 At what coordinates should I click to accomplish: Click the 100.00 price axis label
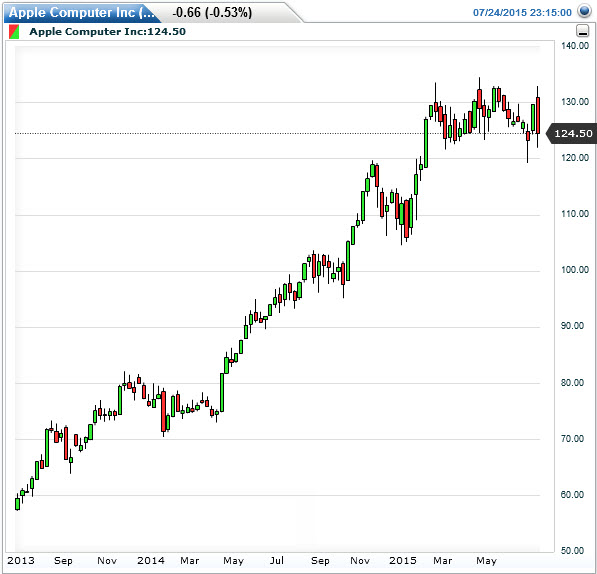click(x=575, y=269)
